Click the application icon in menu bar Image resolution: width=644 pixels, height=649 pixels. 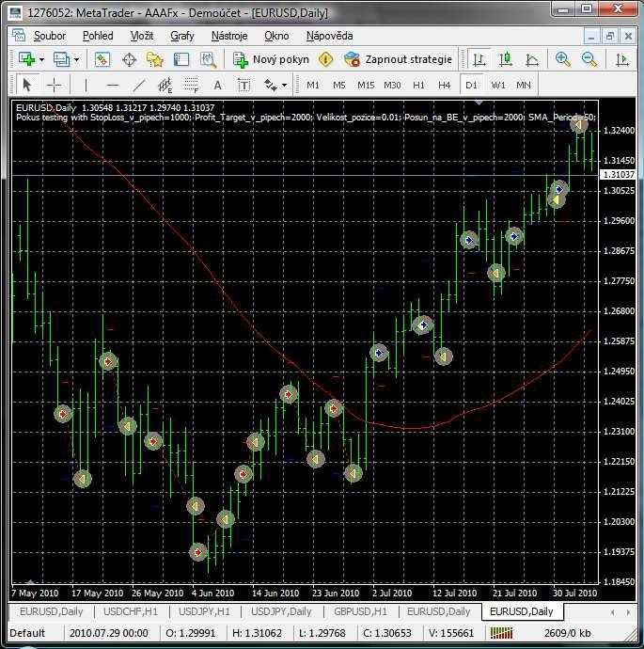click(x=19, y=36)
